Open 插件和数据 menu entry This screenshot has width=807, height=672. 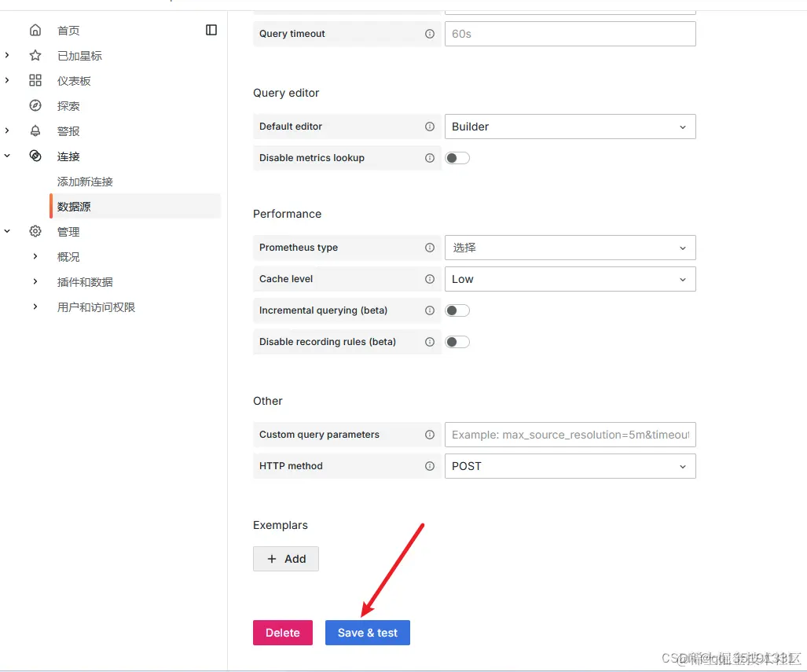tap(85, 282)
